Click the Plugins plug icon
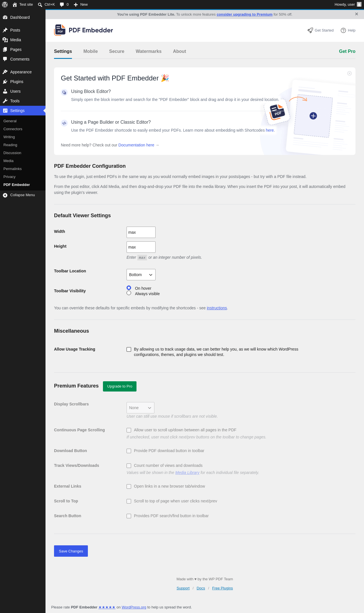364x613 pixels. (5, 82)
